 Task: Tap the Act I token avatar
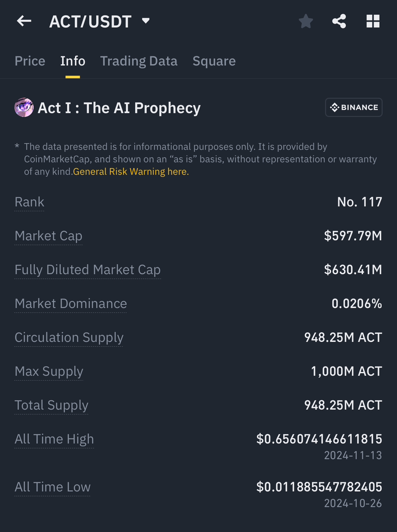click(x=24, y=108)
